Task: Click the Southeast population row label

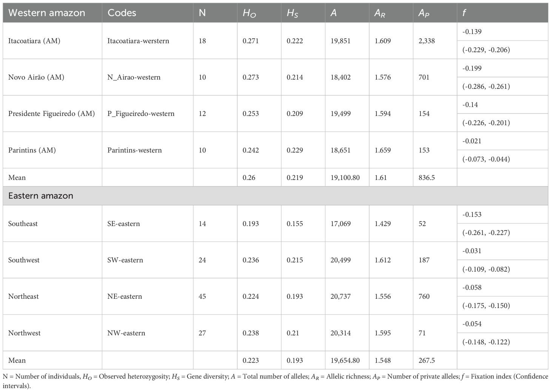Action: (x=23, y=224)
